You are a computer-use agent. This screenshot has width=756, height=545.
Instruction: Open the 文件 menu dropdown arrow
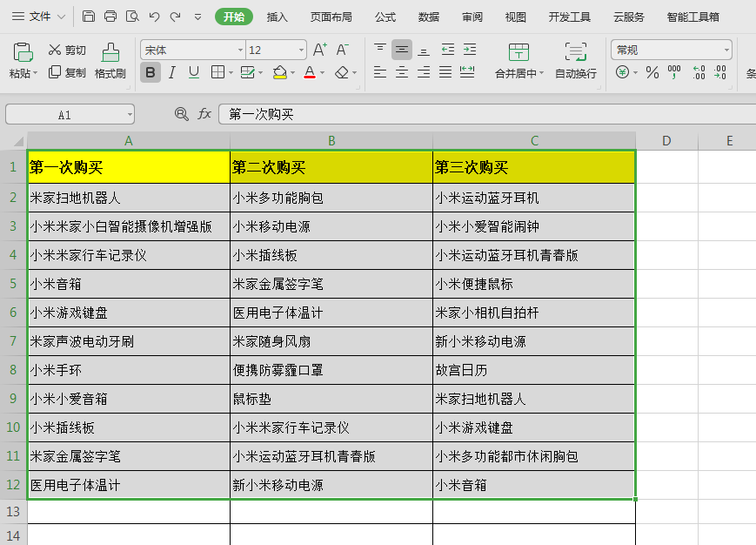tap(61, 17)
